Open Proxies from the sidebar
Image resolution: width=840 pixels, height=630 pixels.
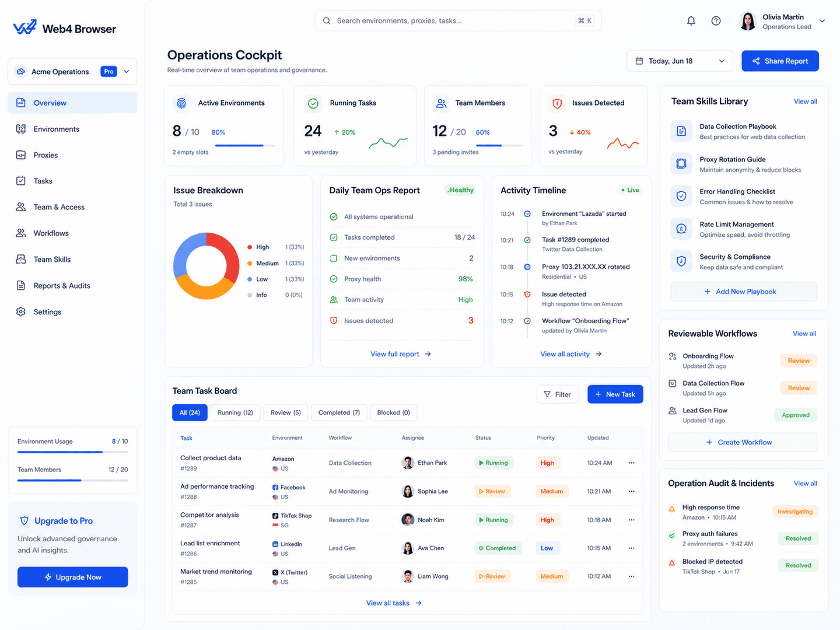(72, 155)
